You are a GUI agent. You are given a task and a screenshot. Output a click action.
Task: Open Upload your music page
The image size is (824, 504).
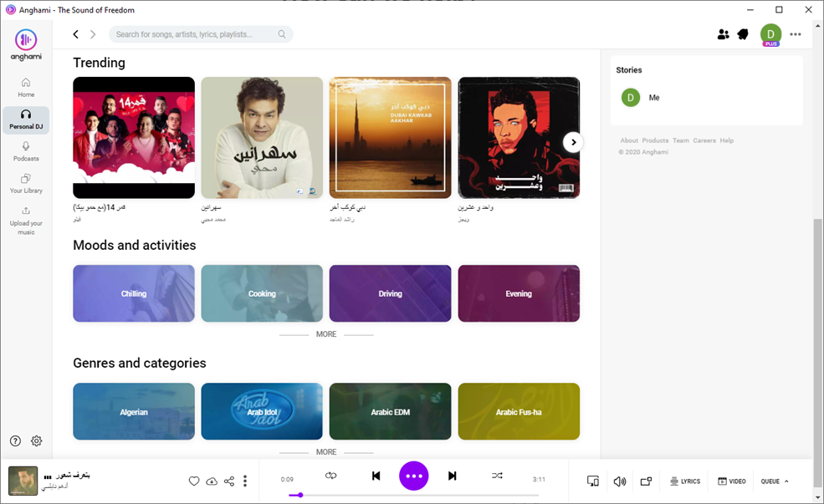pyautogui.click(x=26, y=221)
